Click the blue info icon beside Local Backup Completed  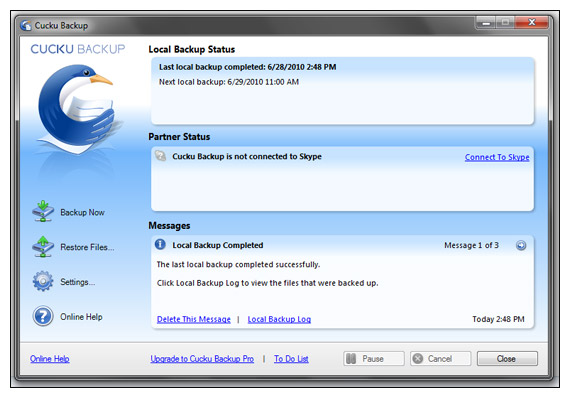click(x=160, y=244)
